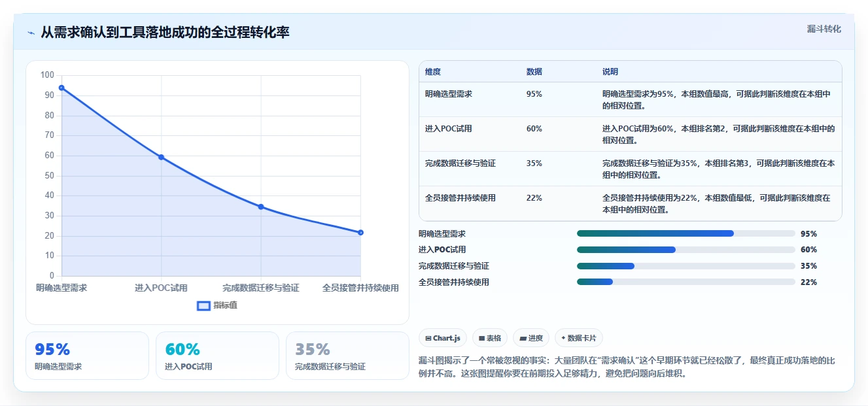This screenshot has width=868, height=406.
Task: Click the 进入POC试用 progress bar
Action: (686, 250)
